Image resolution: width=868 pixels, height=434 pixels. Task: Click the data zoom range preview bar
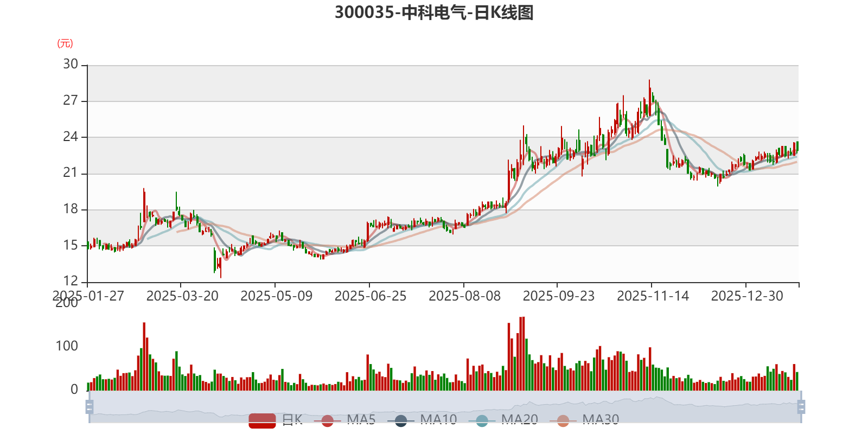pos(445,406)
